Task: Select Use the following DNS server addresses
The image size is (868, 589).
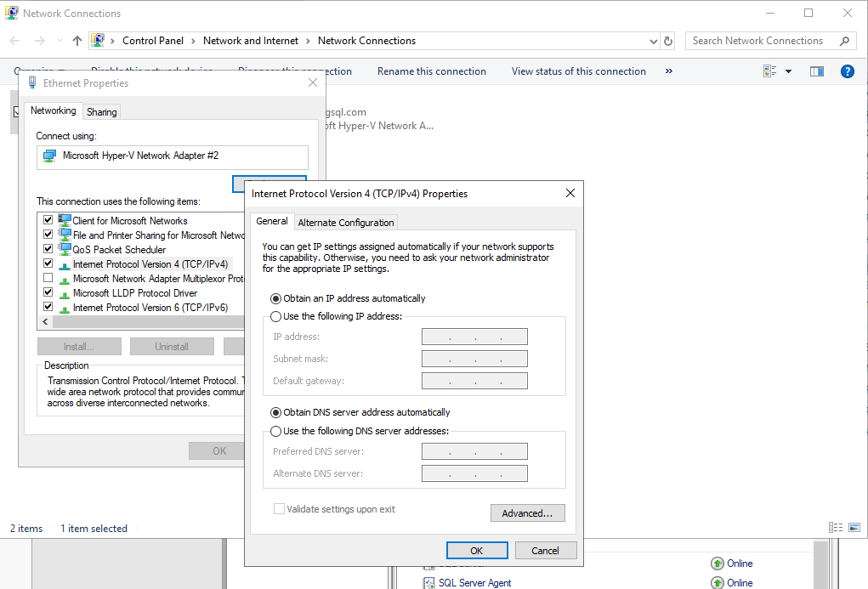Action: (275, 431)
